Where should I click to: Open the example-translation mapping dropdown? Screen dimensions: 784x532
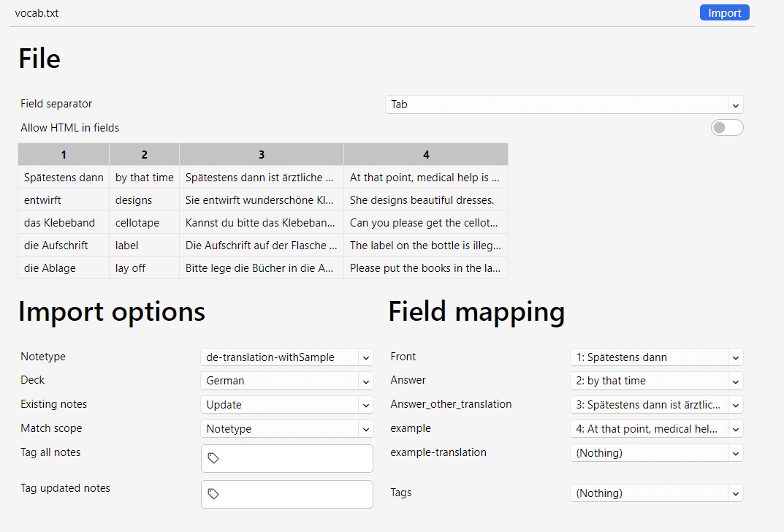(x=657, y=453)
